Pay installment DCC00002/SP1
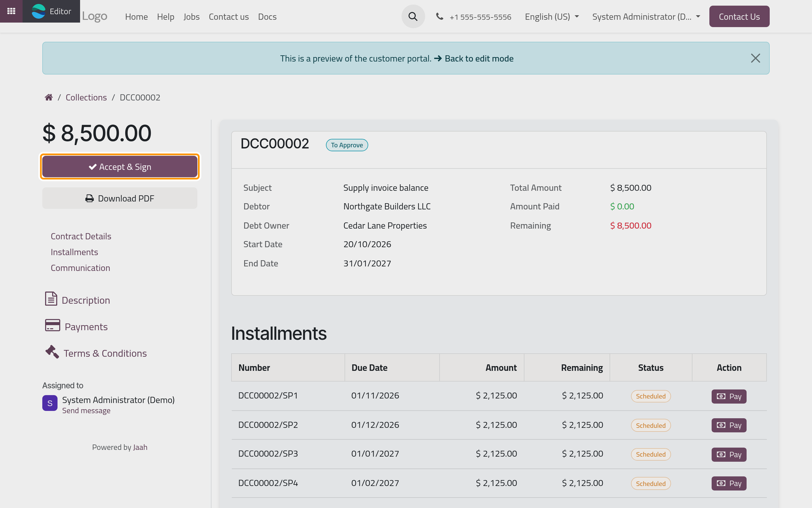 [x=729, y=397]
